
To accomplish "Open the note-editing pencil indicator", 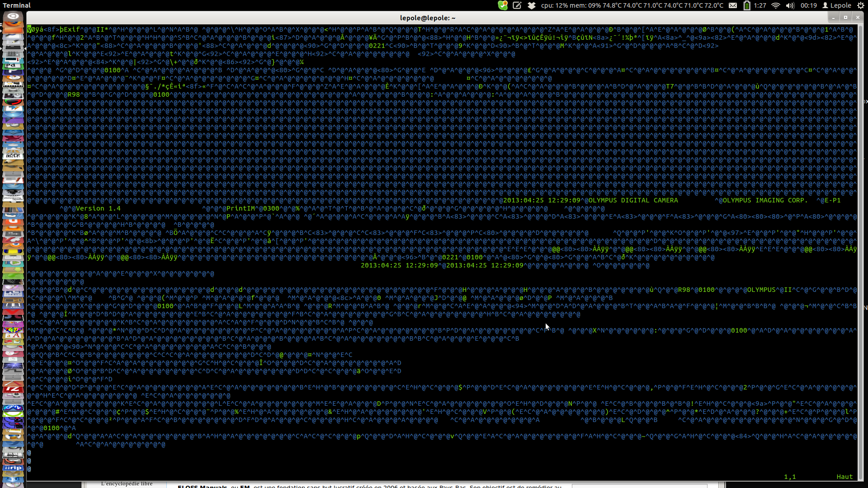I will tap(517, 5).
